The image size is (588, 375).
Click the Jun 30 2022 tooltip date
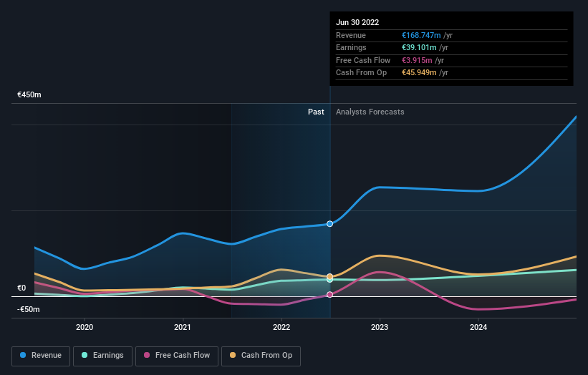point(357,22)
